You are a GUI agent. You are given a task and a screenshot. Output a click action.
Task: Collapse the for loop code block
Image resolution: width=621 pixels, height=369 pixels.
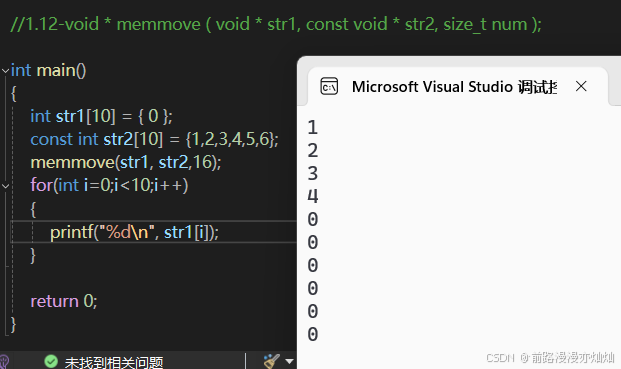click(5, 186)
